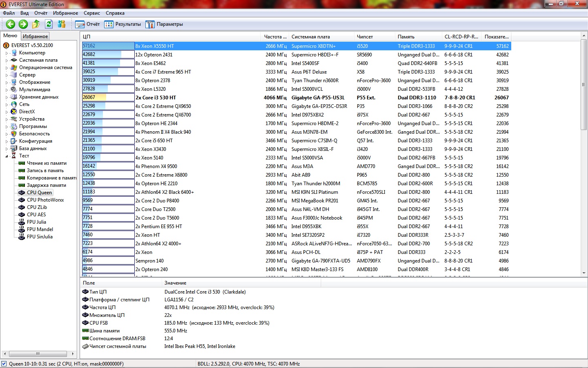Click the Отображение tree icon
Screen dimensions: 588x368
click(x=14, y=82)
